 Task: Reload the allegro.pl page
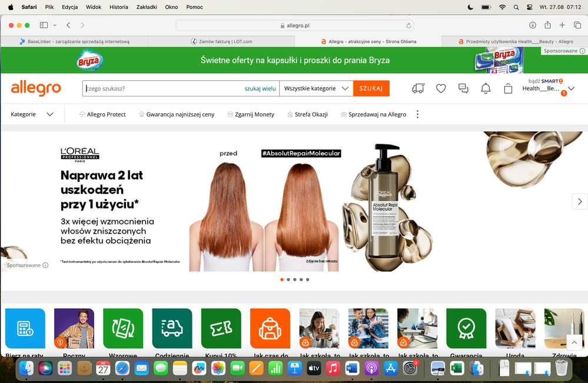(x=408, y=25)
